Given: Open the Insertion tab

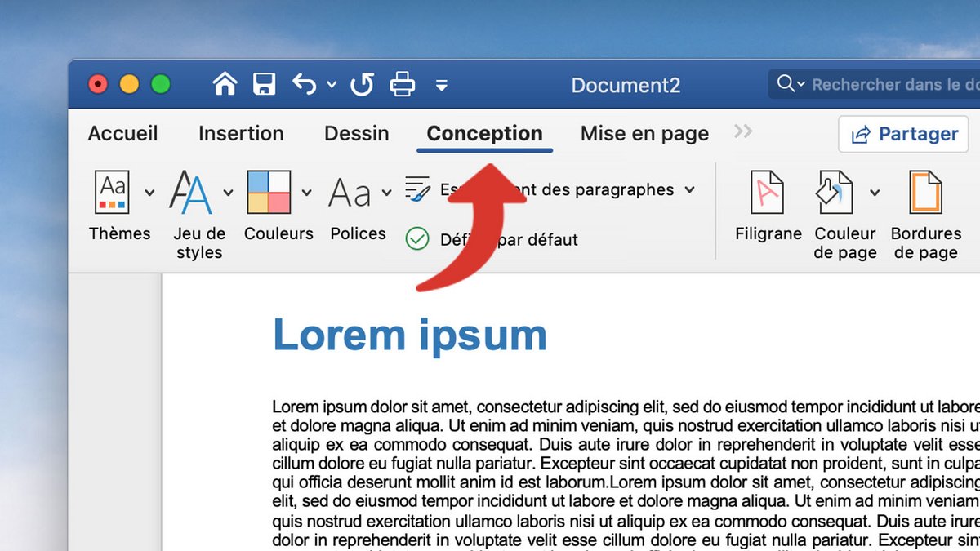Looking at the screenshot, I should coord(241,133).
